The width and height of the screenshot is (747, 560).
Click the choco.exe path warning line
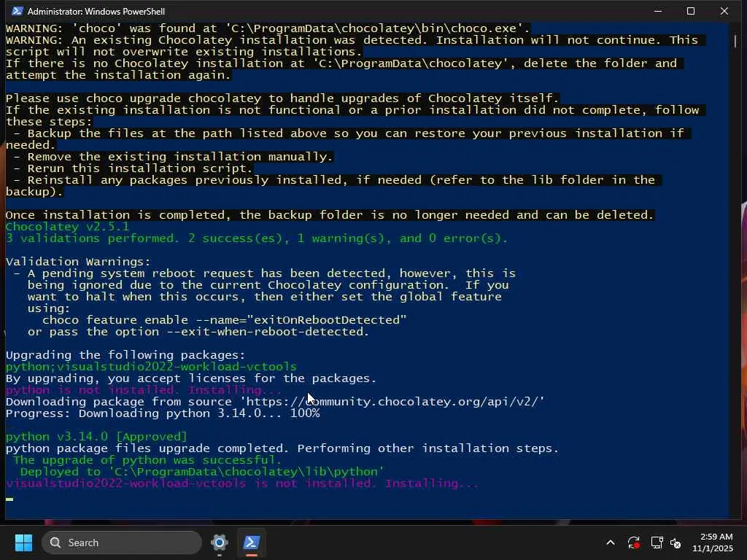coord(268,28)
